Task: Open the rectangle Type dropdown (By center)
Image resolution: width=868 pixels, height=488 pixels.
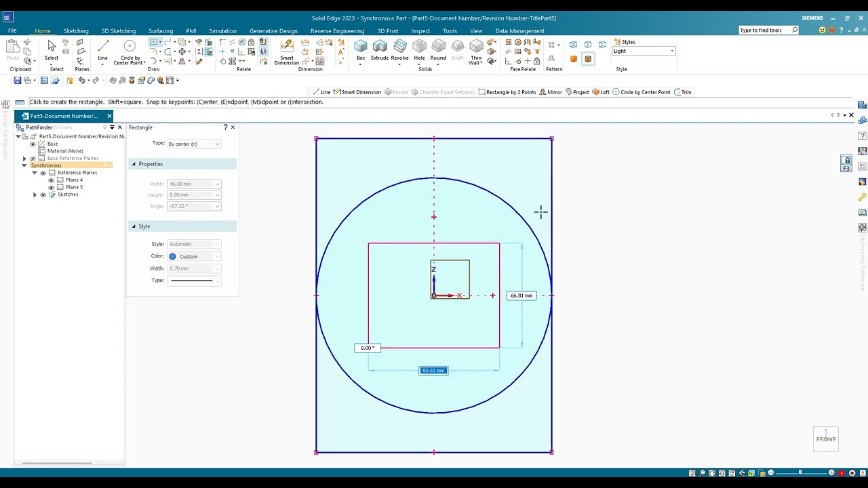Action: pos(194,144)
